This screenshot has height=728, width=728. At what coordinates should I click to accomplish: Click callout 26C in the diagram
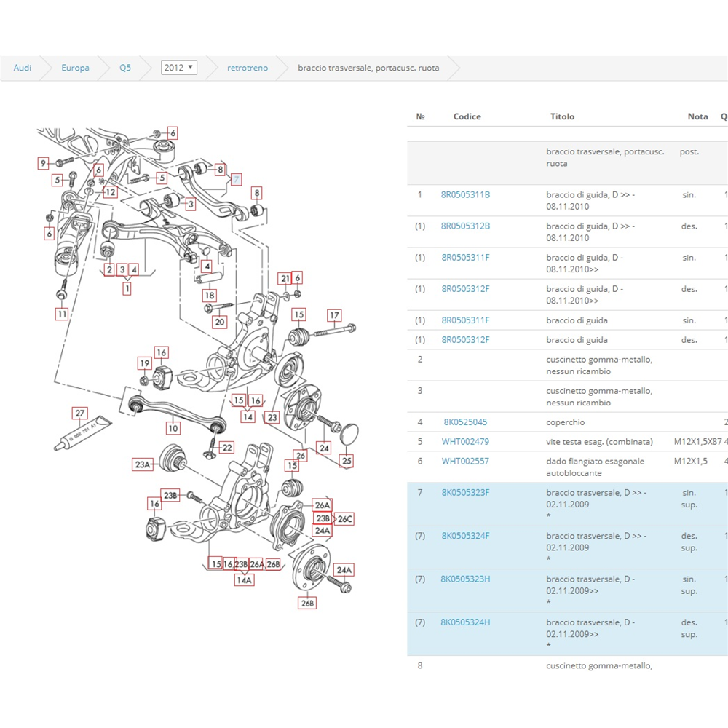click(345, 519)
